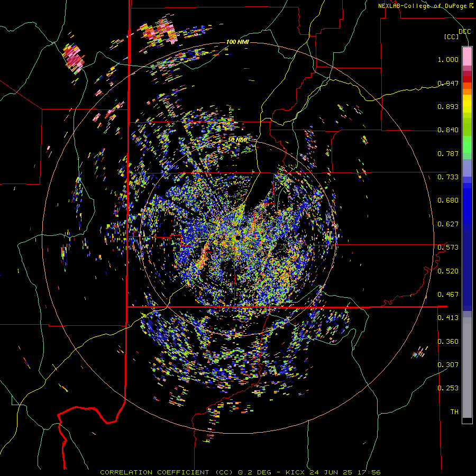Image resolution: width=476 pixels, height=476 pixels.
Task: Select the 1.000 legend value
Action: pyautogui.click(x=448, y=59)
